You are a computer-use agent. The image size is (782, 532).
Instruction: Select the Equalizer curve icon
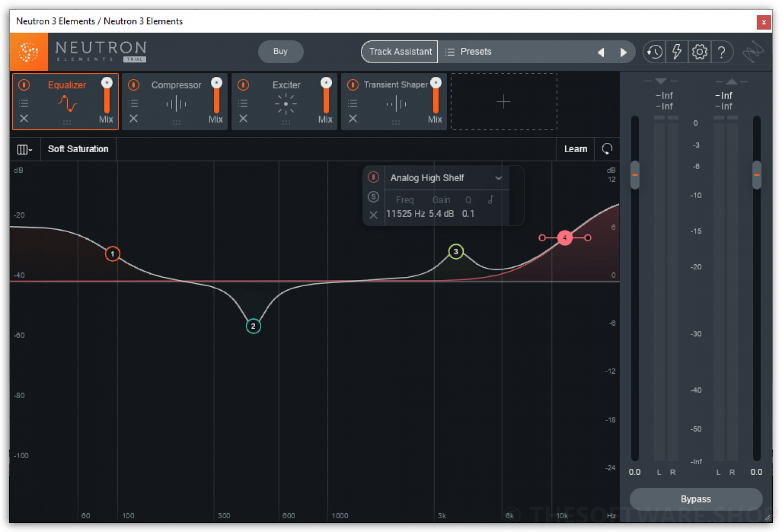(x=67, y=103)
